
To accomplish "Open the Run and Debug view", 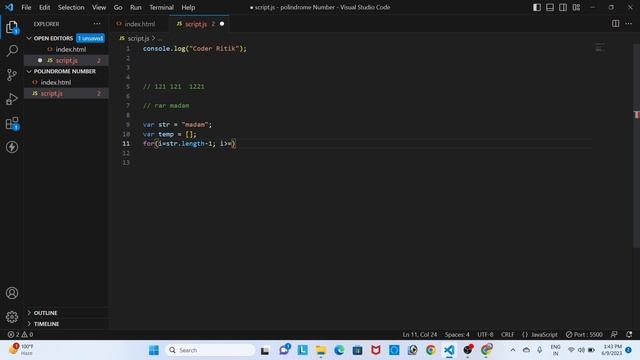I will pyautogui.click(x=12, y=99).
